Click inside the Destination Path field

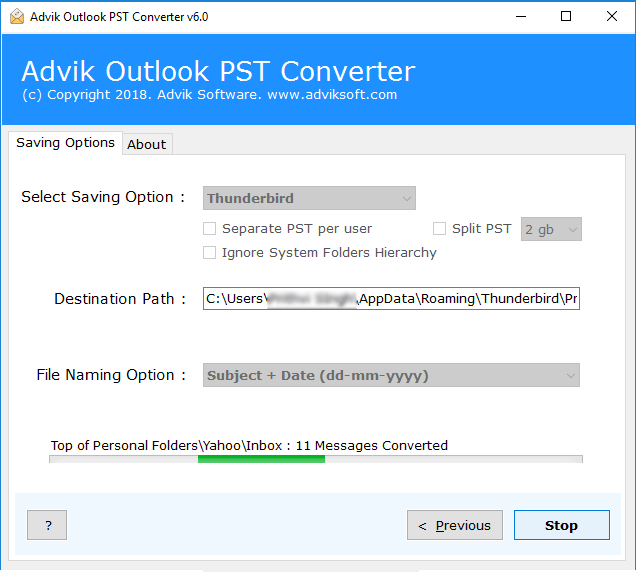pos(391,299)
